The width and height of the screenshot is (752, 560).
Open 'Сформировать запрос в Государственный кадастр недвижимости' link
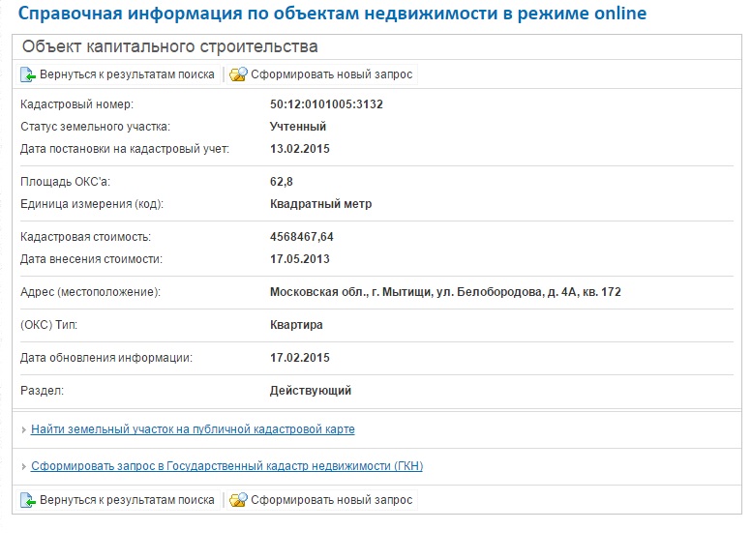click(x=226, y=466)
